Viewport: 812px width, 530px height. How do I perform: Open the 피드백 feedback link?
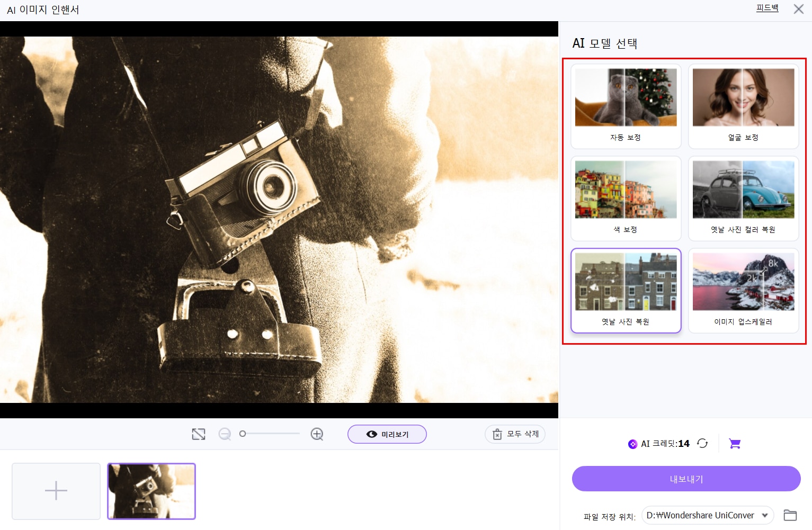click(x=767, y=8)
